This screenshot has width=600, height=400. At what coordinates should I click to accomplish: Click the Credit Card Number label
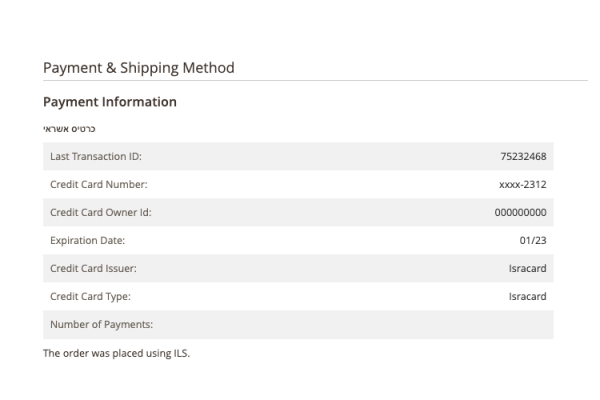[98, 184]
